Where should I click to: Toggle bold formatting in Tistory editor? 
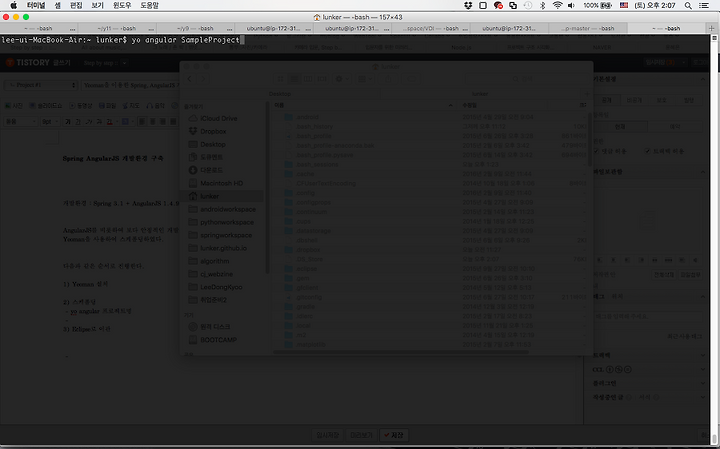click(x=68, y=122)
